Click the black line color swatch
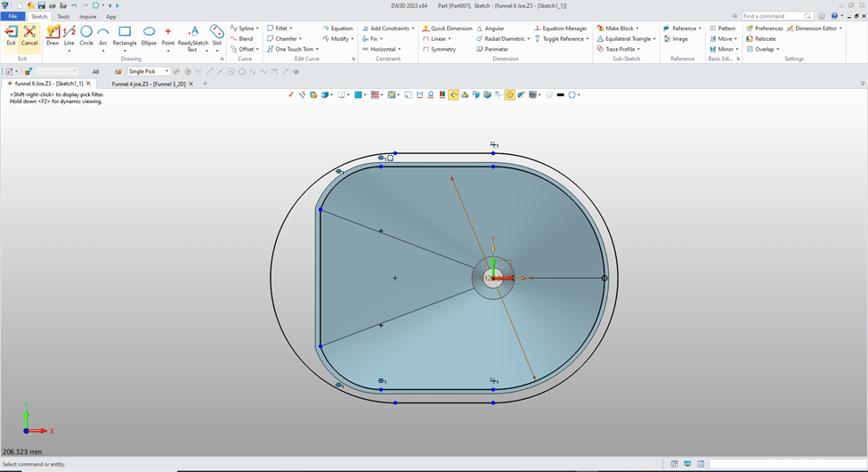868x472 pixels. 560,94
